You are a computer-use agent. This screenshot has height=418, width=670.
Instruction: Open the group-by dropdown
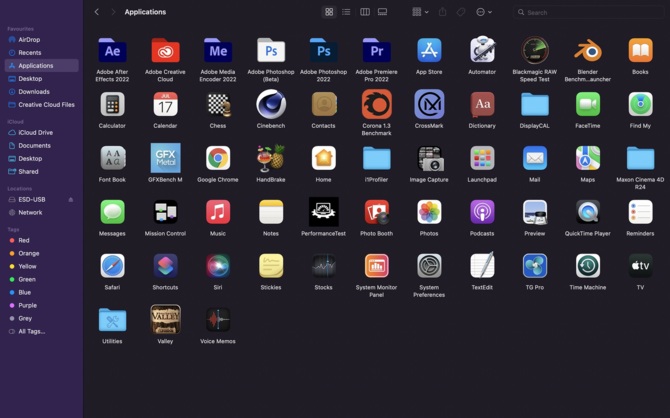[x=420, y=12]
